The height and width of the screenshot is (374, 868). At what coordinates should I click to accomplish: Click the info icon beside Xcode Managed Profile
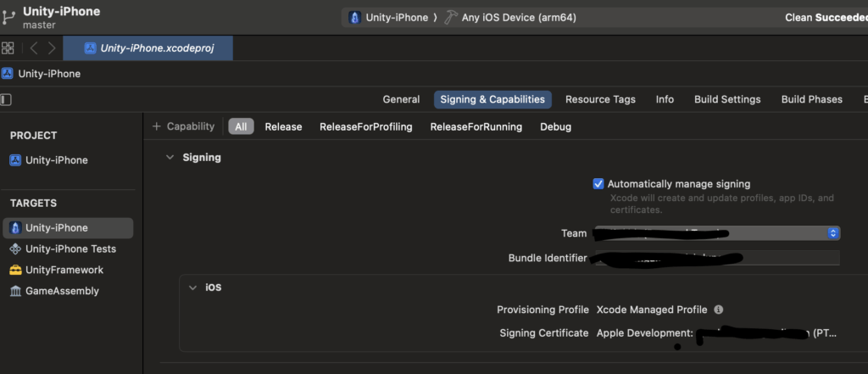click(x=718, y=310)
